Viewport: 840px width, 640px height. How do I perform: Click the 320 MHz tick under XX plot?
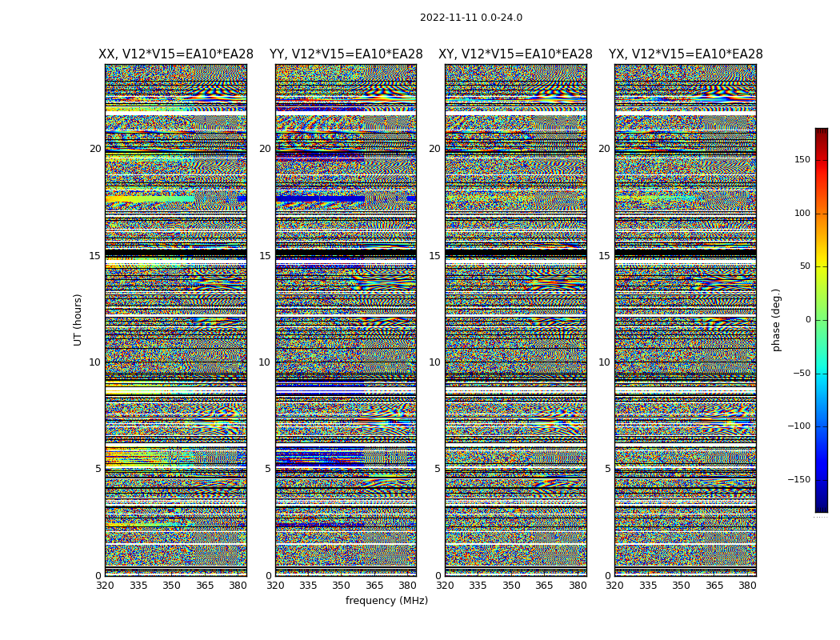[105, 586]
